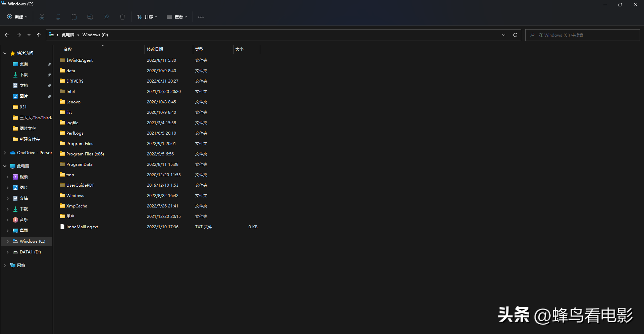Screen dimensions: 644x334
Task: Click the ImbaMallLog.txt file icon
Action: click(62, 227)
